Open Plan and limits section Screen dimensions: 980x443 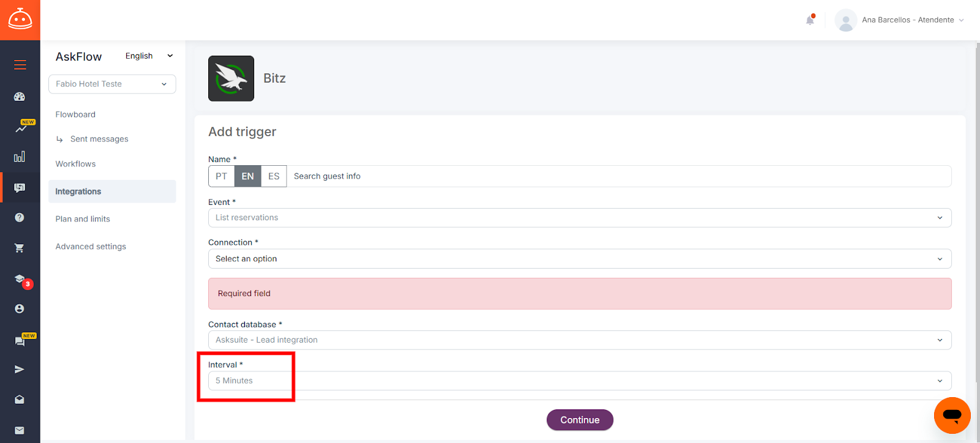[83, 219]
